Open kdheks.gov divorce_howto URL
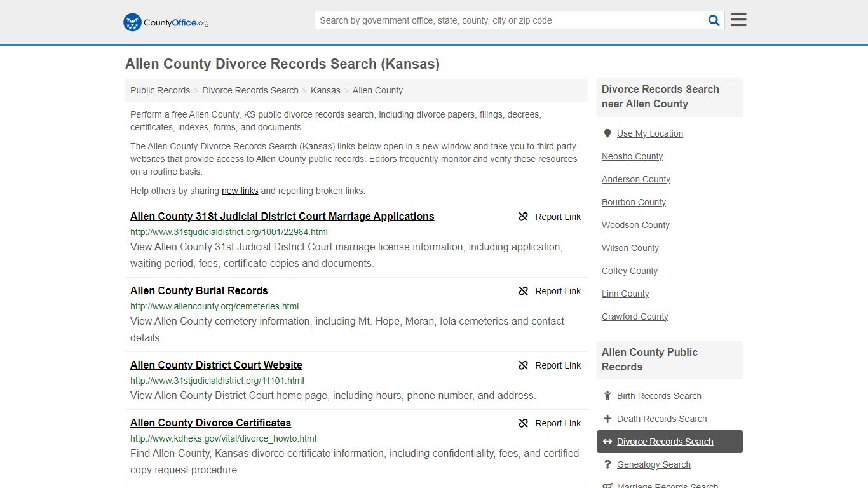This screenshot has width=868, height=488. pyautogui.click(x=223, y=438)
